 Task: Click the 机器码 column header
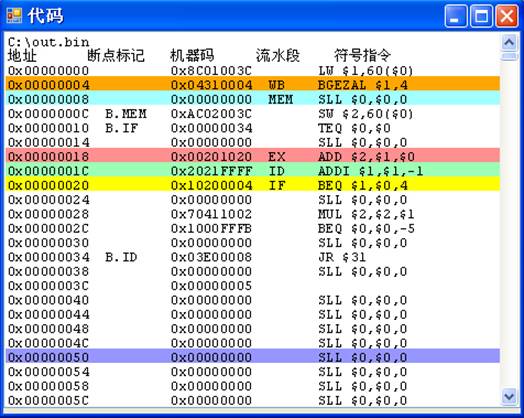(192, 56)
